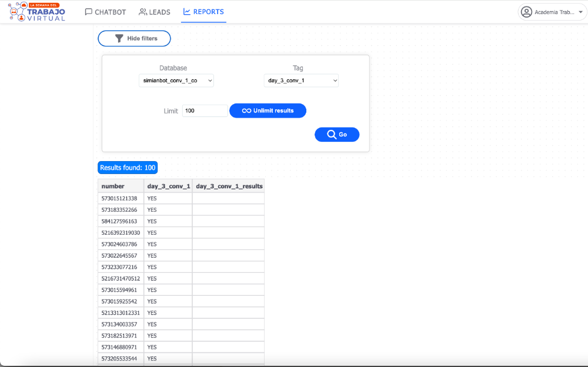Viewport: 588px width, 367px height.
Task: Select number 573183352266
Action: coord(119,210)
